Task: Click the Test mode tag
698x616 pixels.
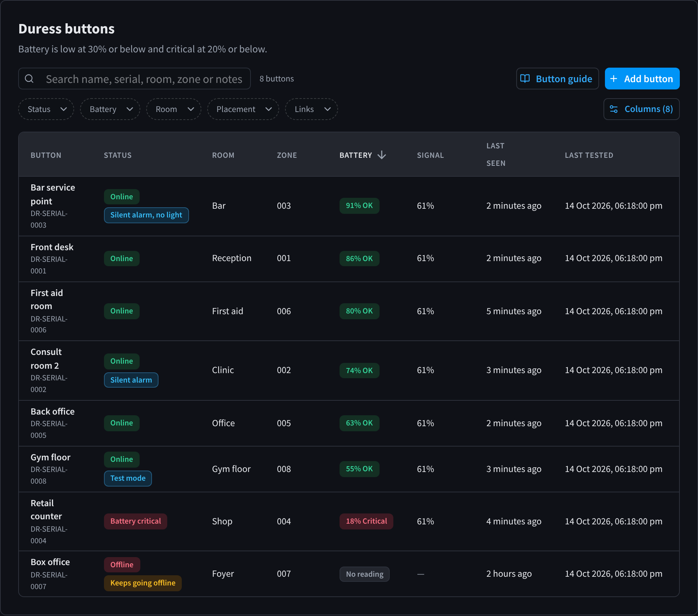Action: point(128,478)
